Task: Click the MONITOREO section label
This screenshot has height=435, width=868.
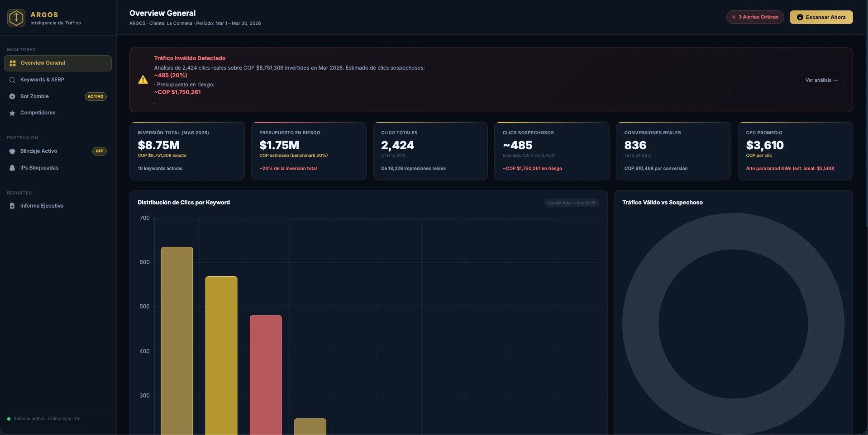Action: [21, 50]
